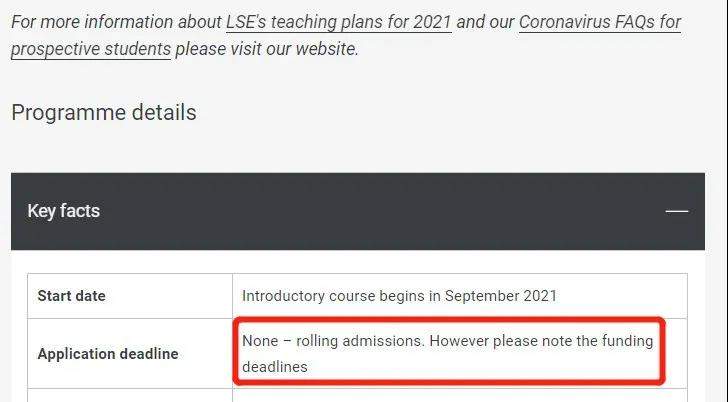Click the empty value cell in the bottom row
The height and width of the screenshot is (402, 728).
[x=460, y=395]
